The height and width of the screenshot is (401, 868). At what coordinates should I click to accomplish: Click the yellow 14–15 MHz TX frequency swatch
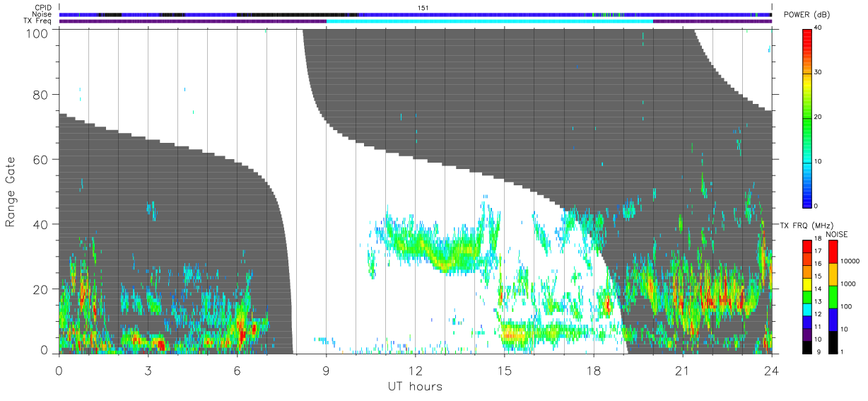click(x=806, y=283)
